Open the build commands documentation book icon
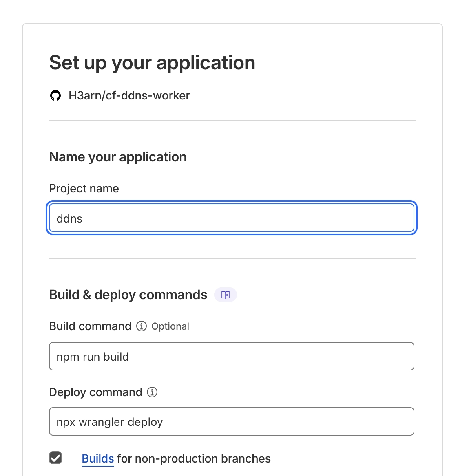 [x=226, y=295]
